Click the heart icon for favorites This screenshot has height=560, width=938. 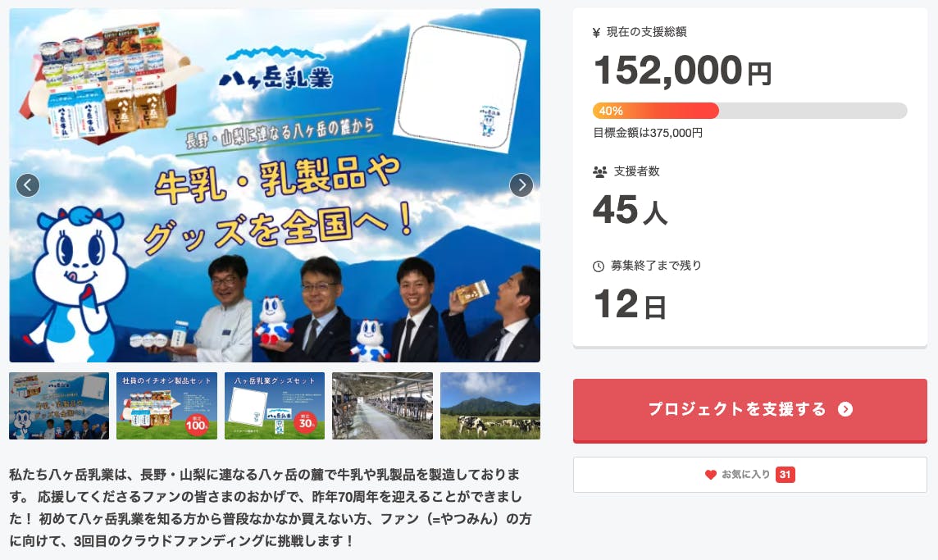click(710, 475)
